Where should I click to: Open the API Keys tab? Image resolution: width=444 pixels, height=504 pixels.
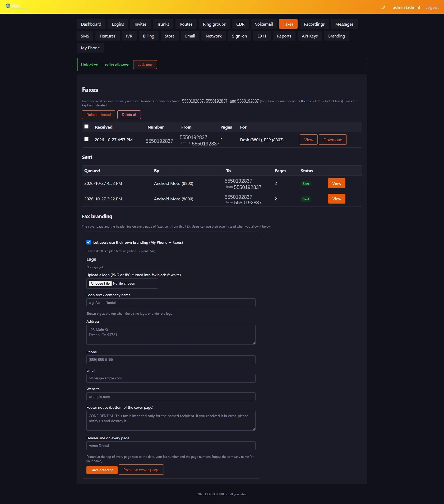(310, 36)
